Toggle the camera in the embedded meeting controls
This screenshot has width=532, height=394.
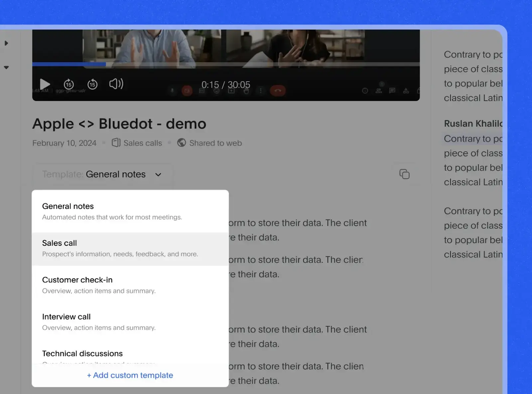click(x=187, y=90)
